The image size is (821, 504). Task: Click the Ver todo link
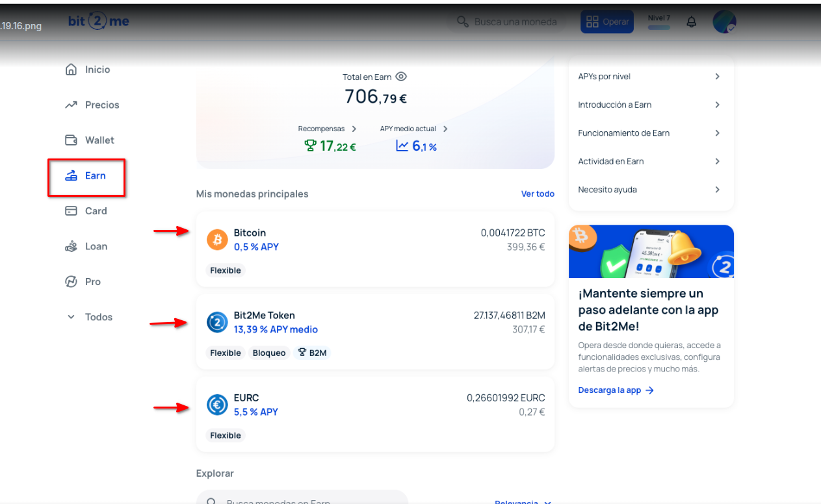coord(538,194)
